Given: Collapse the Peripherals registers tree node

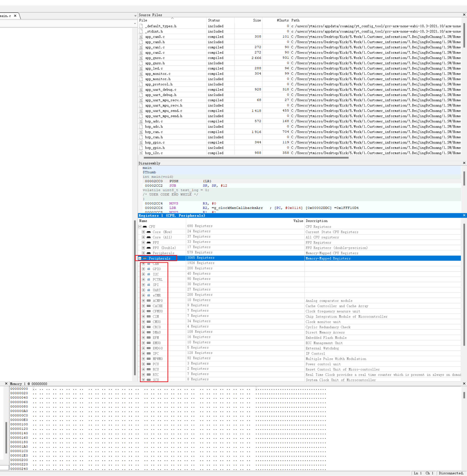Looking at the screenshot, I should (140, 258).
